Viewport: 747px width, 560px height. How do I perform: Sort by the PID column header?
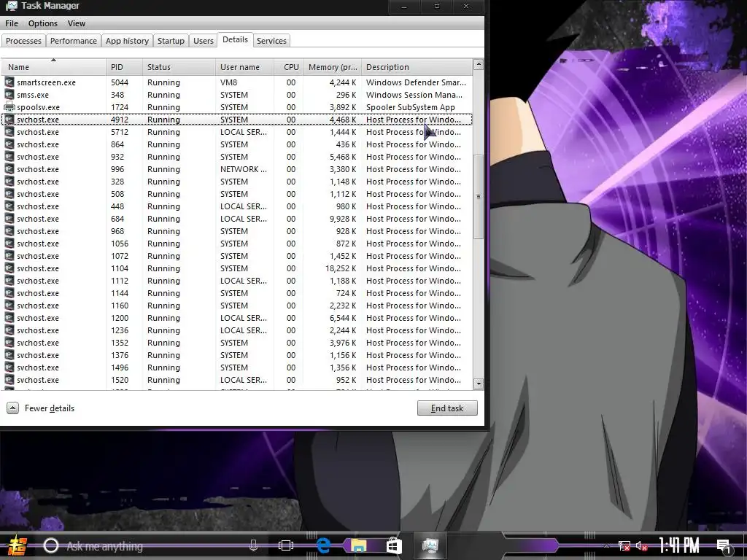[124, 67]
